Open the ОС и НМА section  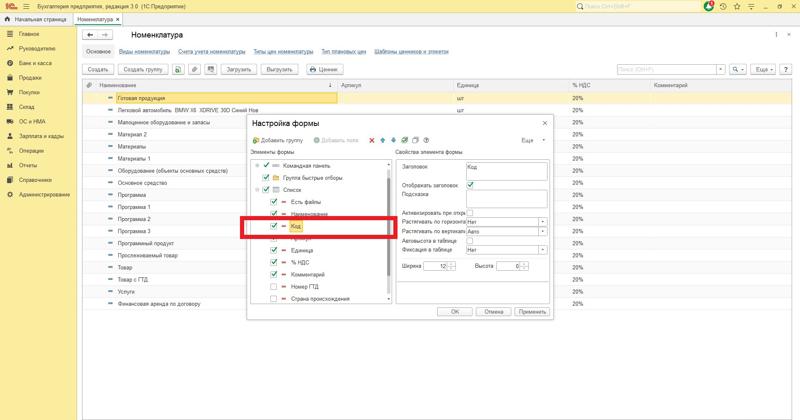[32, 121]
